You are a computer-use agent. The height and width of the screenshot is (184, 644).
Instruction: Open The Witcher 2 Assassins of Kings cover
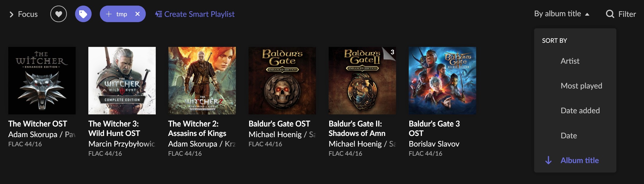[x=202, y=80]
